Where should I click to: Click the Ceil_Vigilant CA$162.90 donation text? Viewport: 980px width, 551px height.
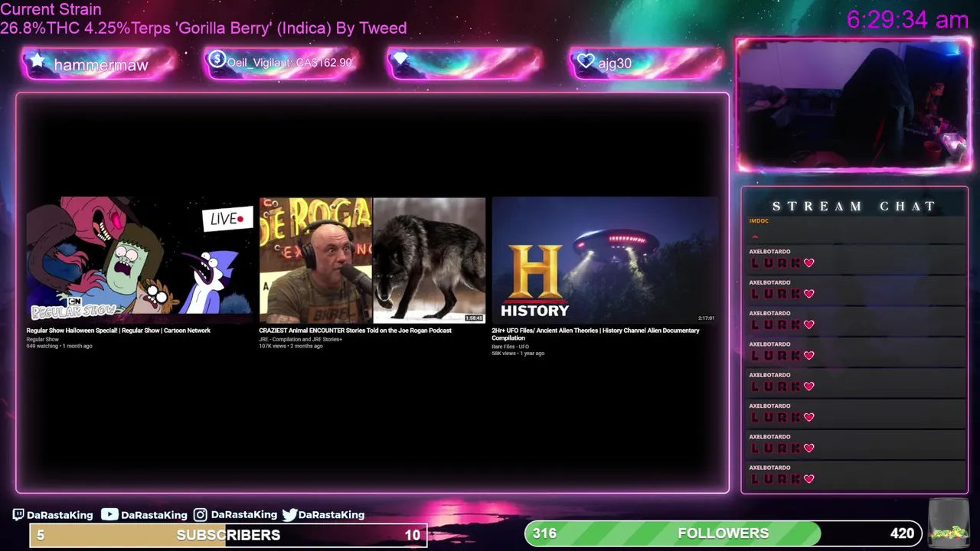[289, 63]
